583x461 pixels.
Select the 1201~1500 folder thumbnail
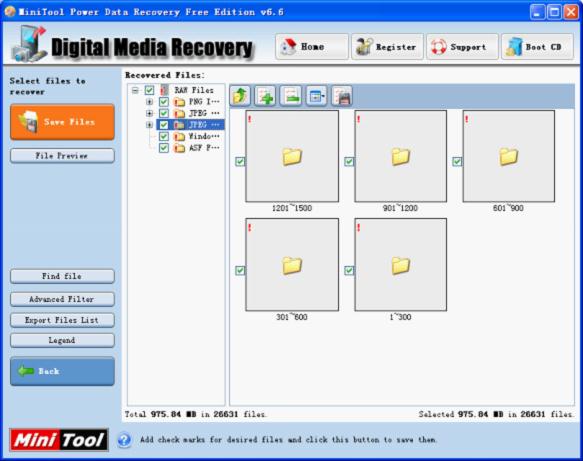click(292, 156)
